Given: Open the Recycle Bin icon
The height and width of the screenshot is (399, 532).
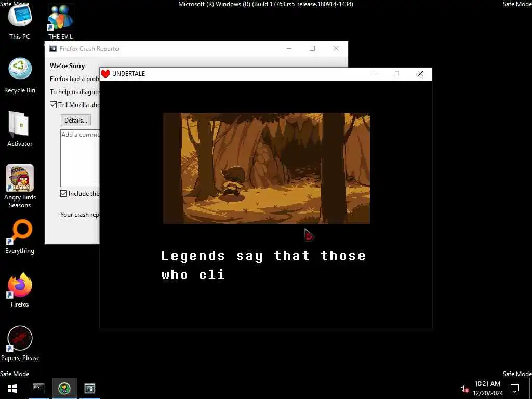Looking at the screenshot, I should click(x=20, y=75).
